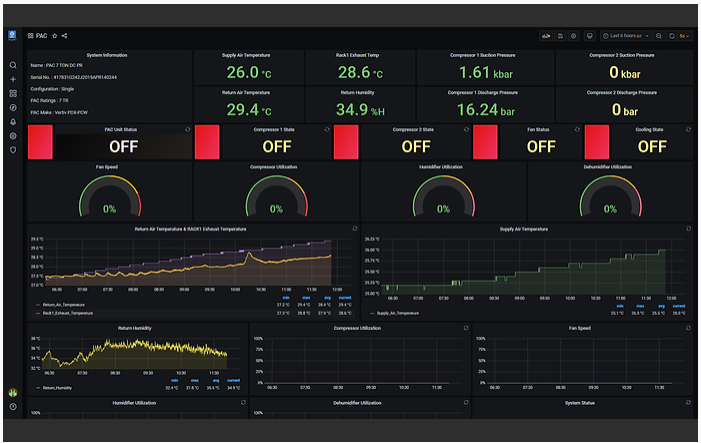The image size is (701, 443).
Task: Click the Create plus icon in sidebar
Action: (x=13, y=80)
